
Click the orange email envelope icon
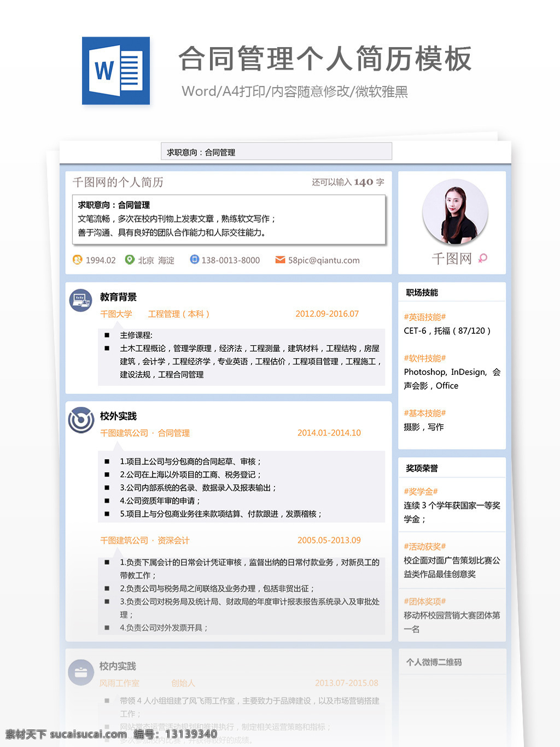(280, 260)
